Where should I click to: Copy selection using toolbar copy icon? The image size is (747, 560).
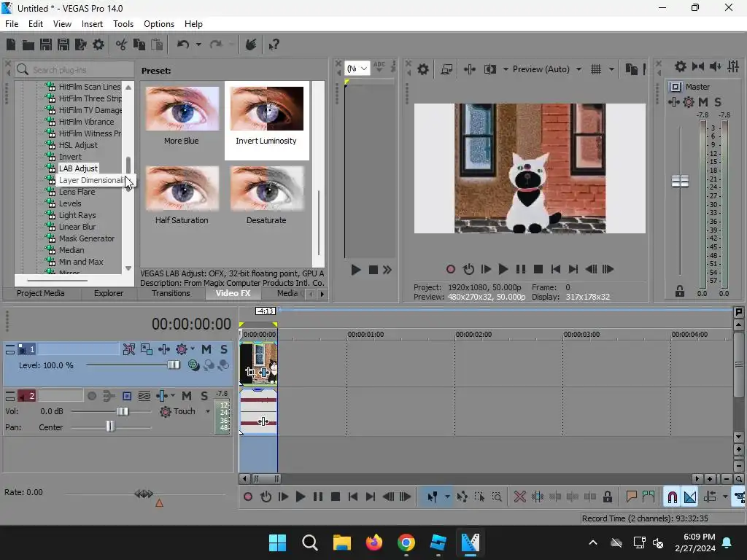coord(139,44)
